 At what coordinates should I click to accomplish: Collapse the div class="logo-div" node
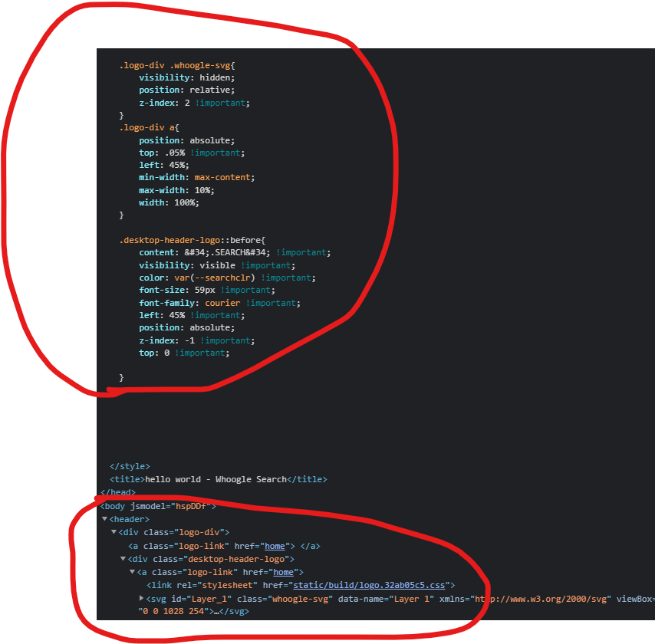[x=114, y=531]
